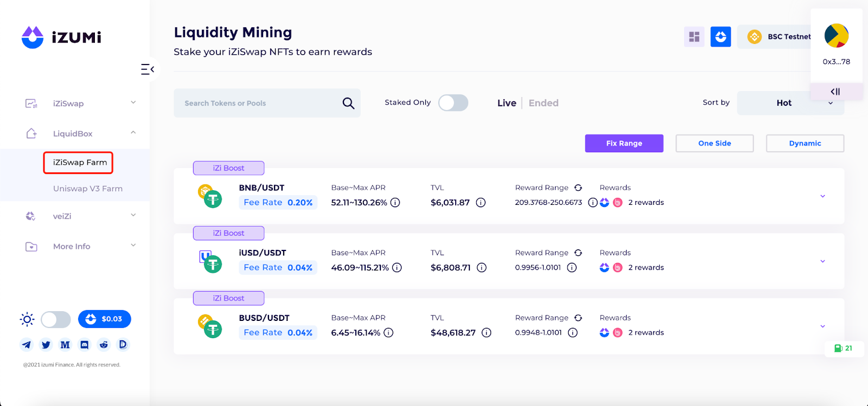Click '2 rewards' in the BNB/USDT row

(x=646, y=202)
